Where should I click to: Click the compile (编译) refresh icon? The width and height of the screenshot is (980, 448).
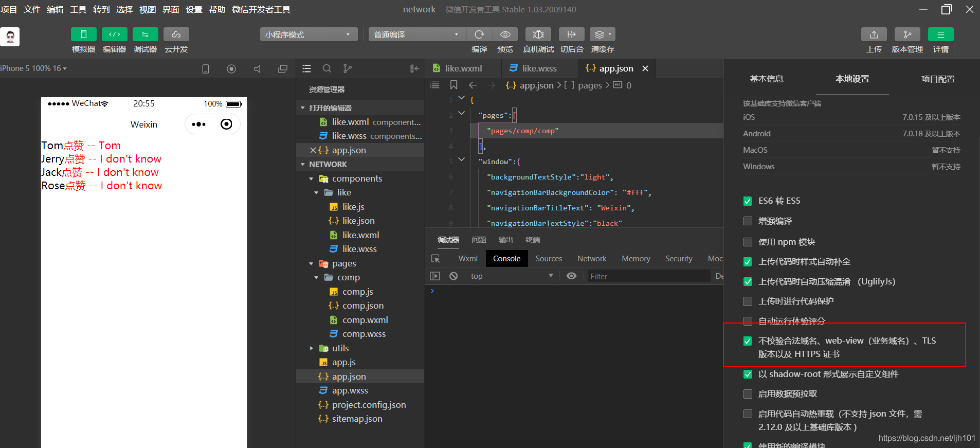click(x=479, y=34)
